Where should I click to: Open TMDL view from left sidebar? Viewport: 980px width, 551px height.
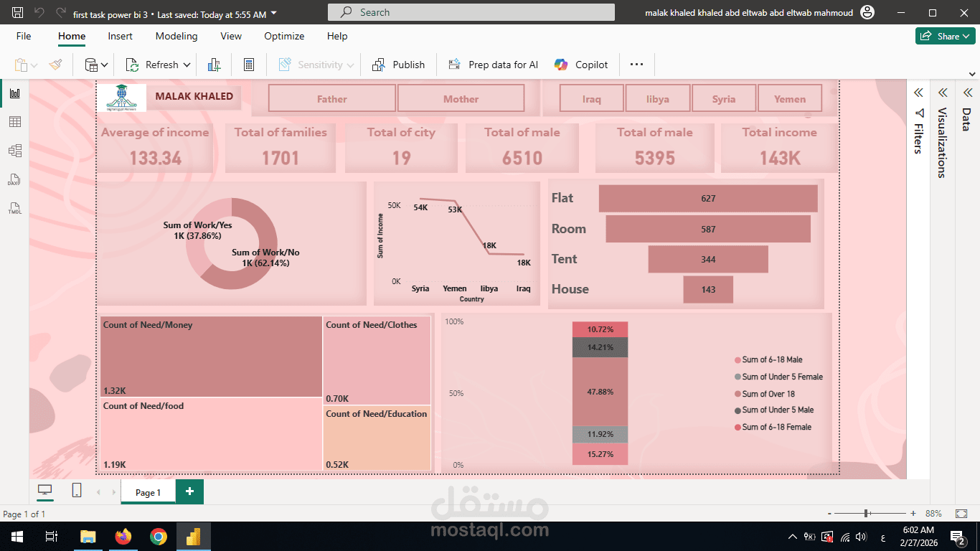pos(14,208)
